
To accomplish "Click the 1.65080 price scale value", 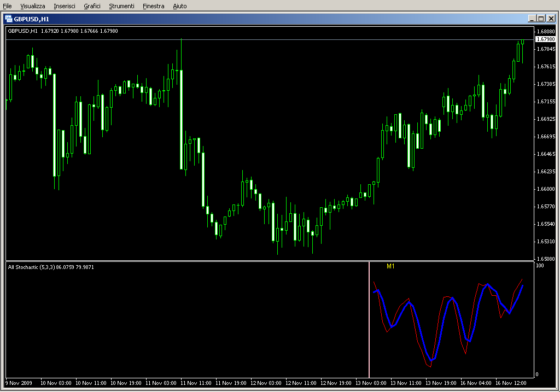I will [x=546, y=259].
